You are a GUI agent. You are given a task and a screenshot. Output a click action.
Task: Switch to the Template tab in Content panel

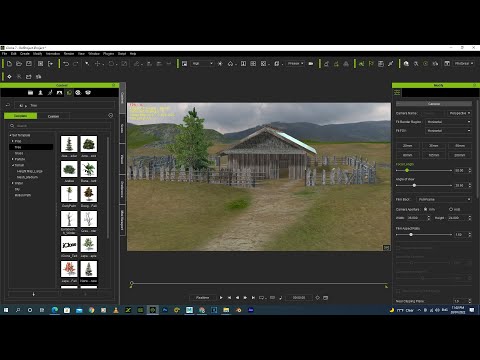point(21,116)
